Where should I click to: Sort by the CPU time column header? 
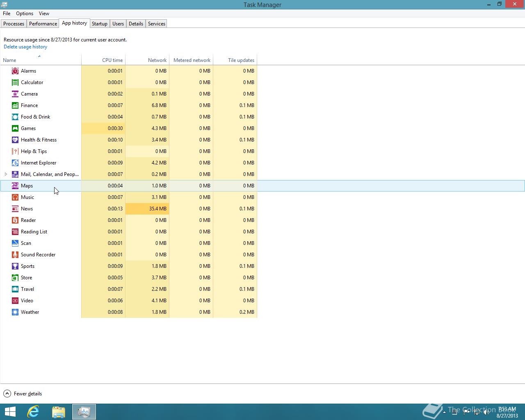coord(103,60)
